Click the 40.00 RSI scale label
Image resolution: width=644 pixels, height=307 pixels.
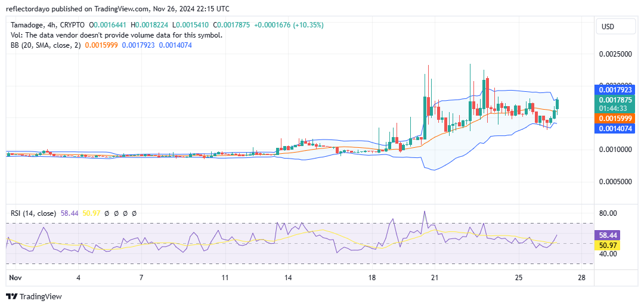(608, 253)
